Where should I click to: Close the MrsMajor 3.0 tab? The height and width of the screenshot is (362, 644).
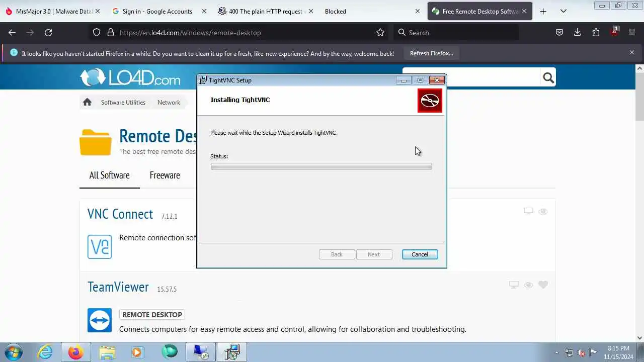97,11
